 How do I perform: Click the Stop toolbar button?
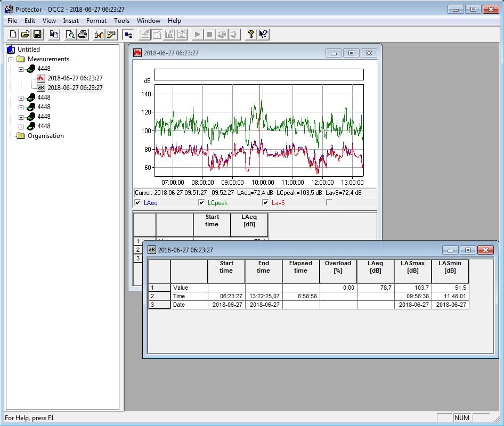click(209, 34)
